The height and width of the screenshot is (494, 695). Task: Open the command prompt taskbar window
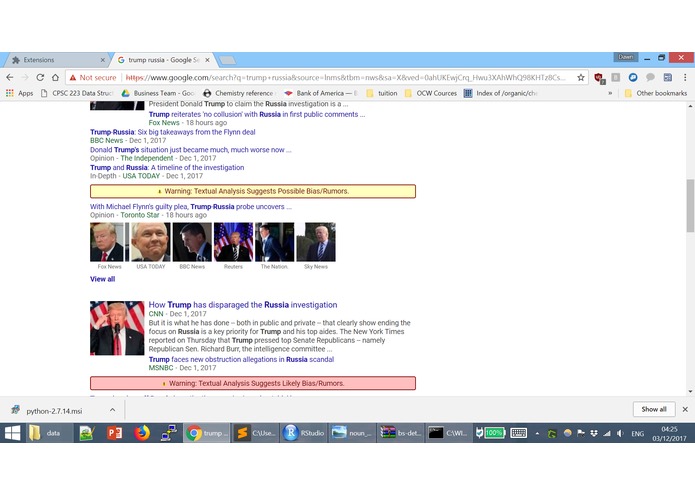point(448,433)
